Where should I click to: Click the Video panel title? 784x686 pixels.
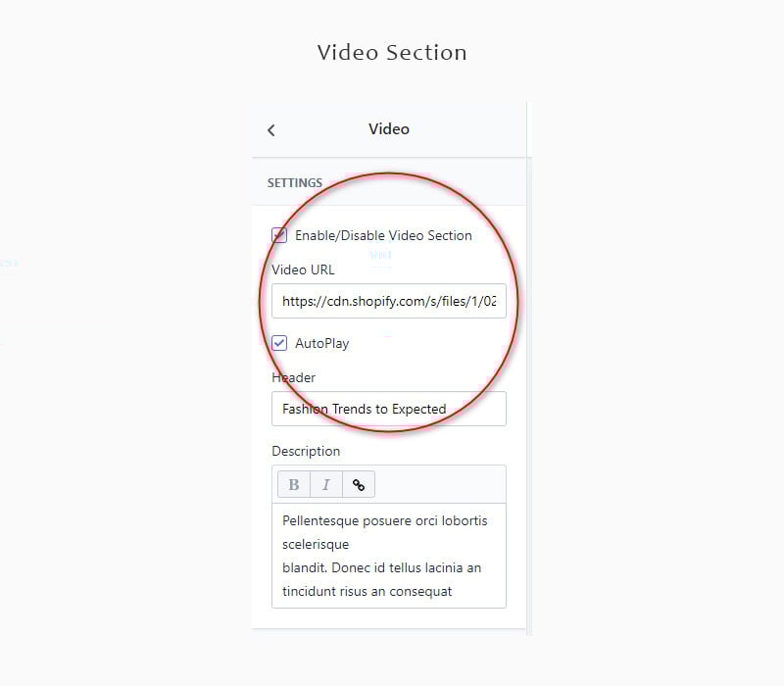389,129
